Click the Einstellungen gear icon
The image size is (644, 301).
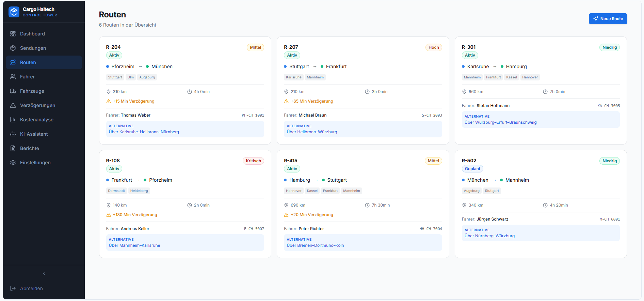(x=13, y=163)
